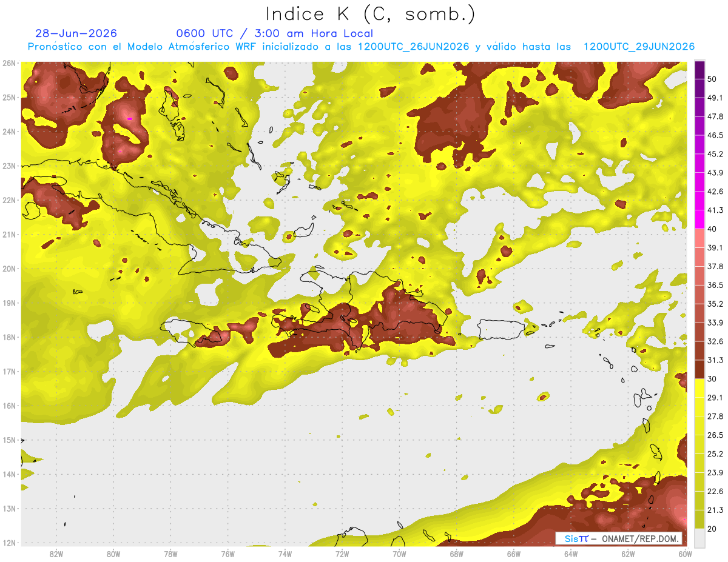This screenshot has height=562, width=728.
Task: Click the "49.1" value on the color scale
Action: click(x=715, y=97)
